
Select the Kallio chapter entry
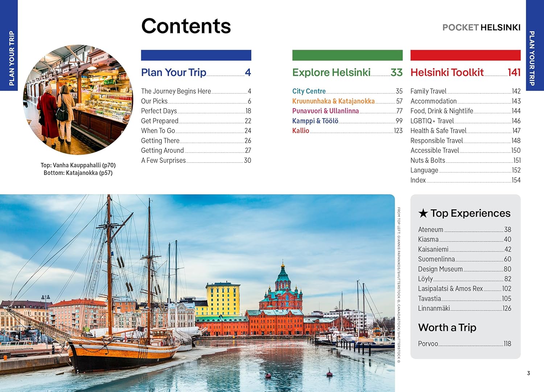point(301,131)
